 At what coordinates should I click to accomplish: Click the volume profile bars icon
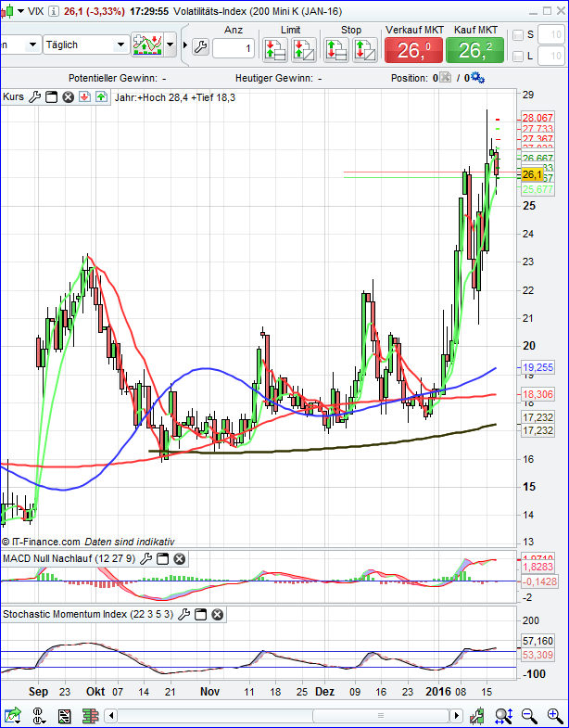pyautogui.click(x=91, y=715)
